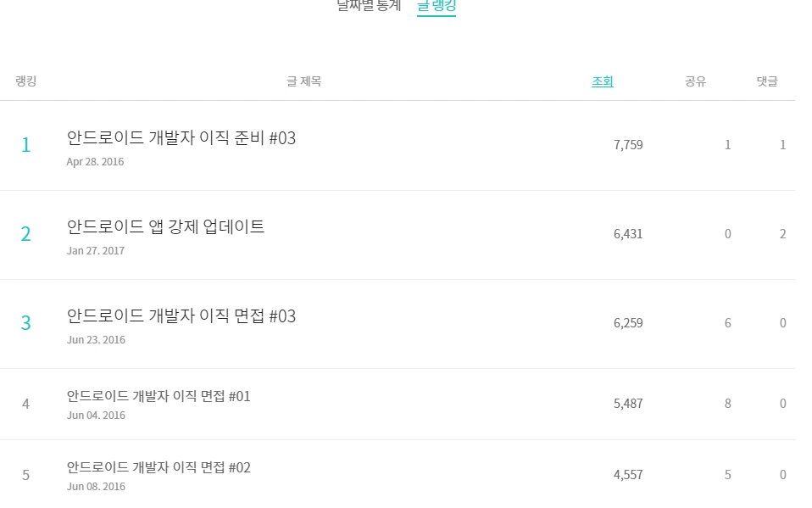812x508 pixels.
Task: Sort the list by 댓글 comments
Action: (766, 81)
